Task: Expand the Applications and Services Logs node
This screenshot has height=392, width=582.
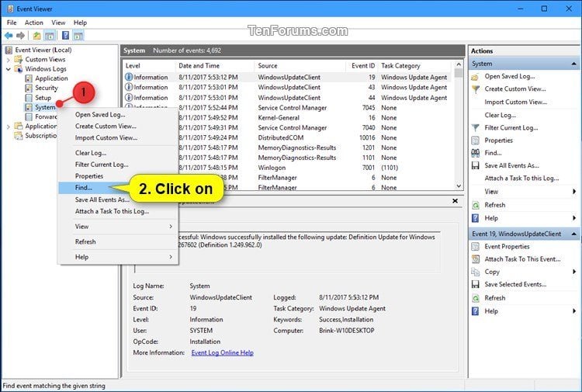Action: pyautogui.click(x=9, y=127)
